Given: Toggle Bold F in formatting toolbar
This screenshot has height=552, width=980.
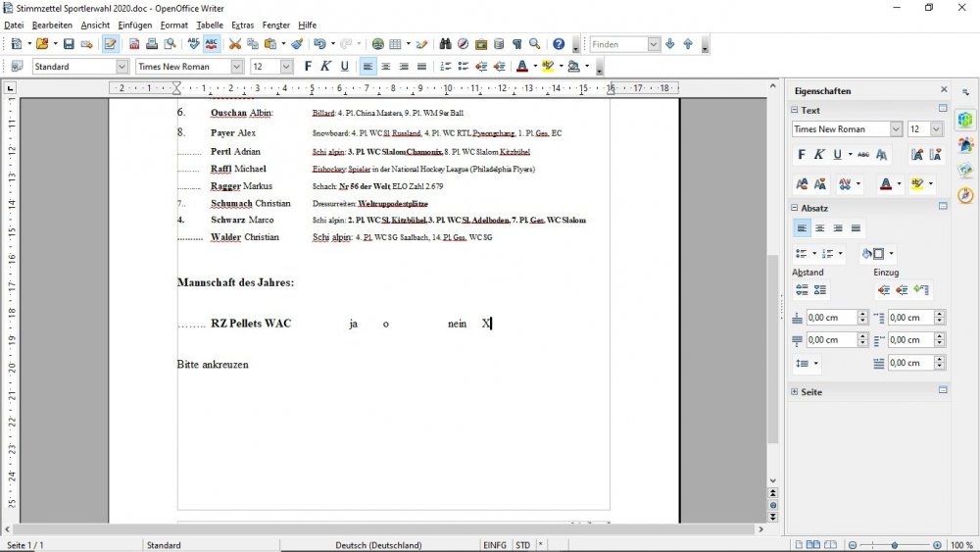Looking at the screenshot, I should pyautogui.click(x=308, y=67).
